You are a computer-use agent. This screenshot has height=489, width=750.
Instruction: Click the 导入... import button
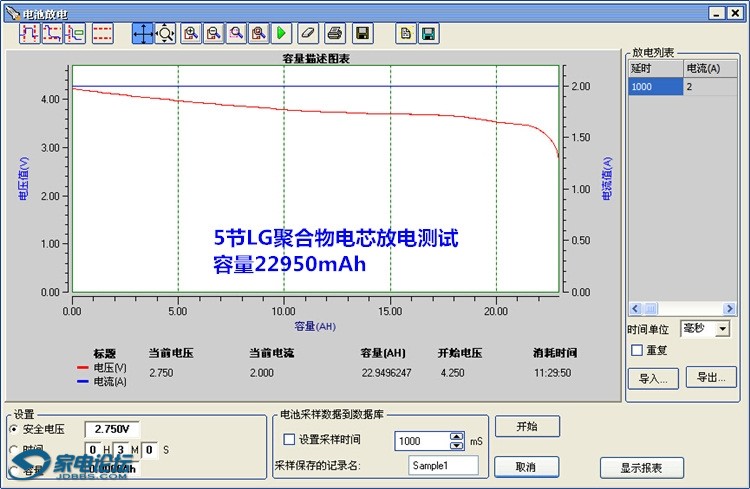(653, 378)
